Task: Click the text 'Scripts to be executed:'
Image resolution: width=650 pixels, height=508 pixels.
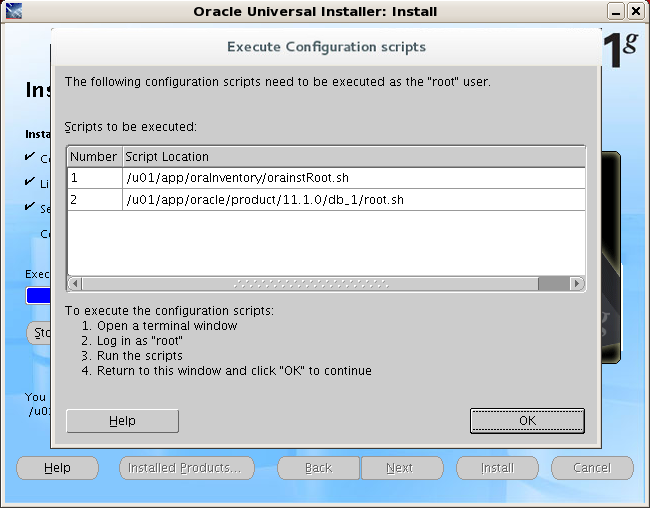Action: point(131,126)
